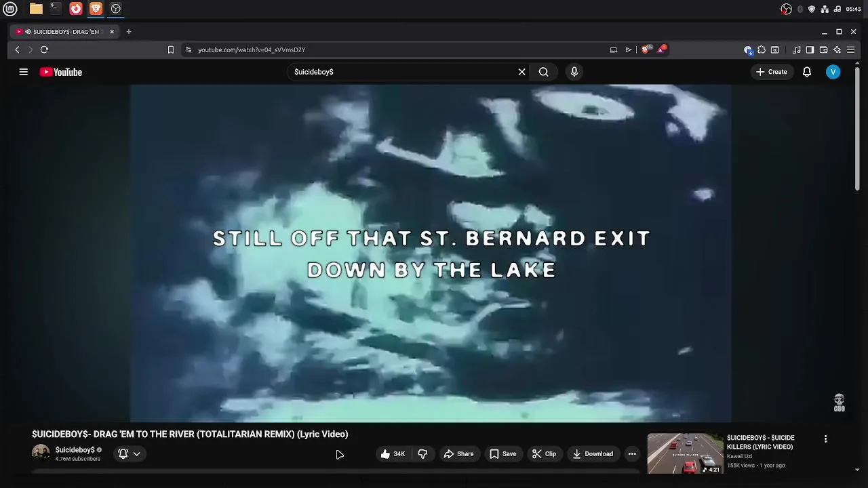Click the youtube.com address bar URL
This screenshot has width=868, height=488.
coord(252,49)
